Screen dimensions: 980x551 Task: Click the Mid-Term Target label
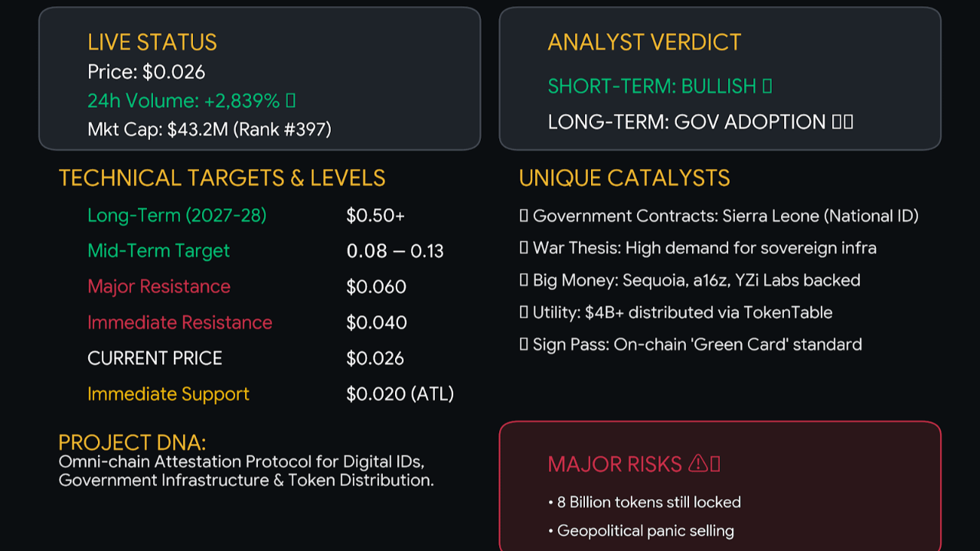coord(158,251)
